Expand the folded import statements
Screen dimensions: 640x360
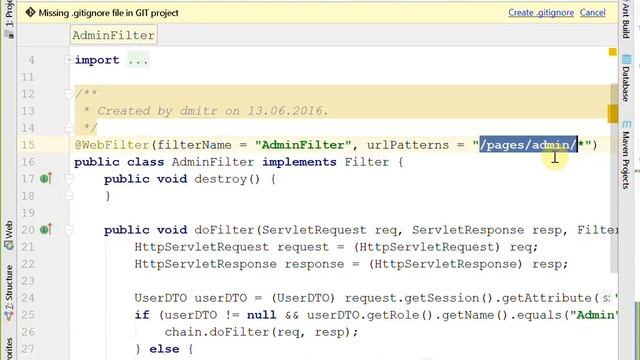69,60
